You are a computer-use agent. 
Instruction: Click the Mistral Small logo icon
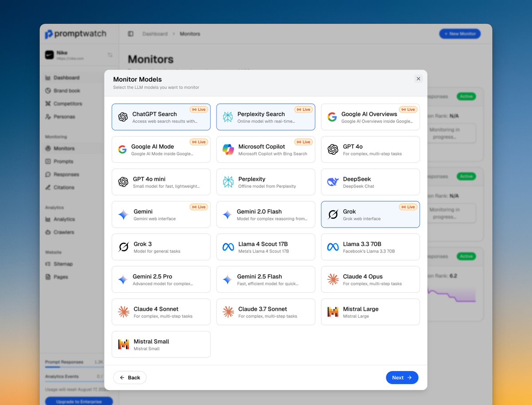(123, 344)
